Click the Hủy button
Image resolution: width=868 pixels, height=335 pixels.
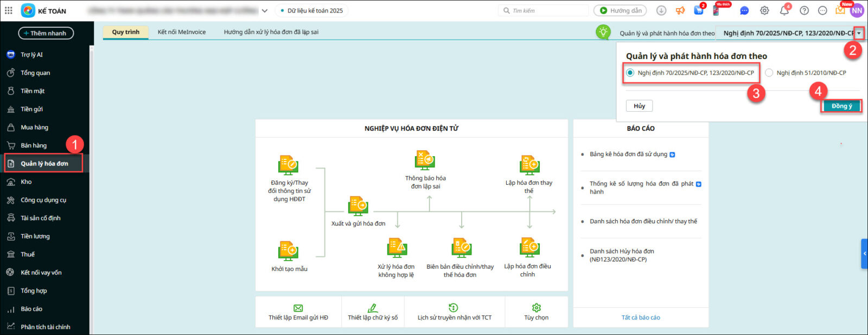pos(639,106)
